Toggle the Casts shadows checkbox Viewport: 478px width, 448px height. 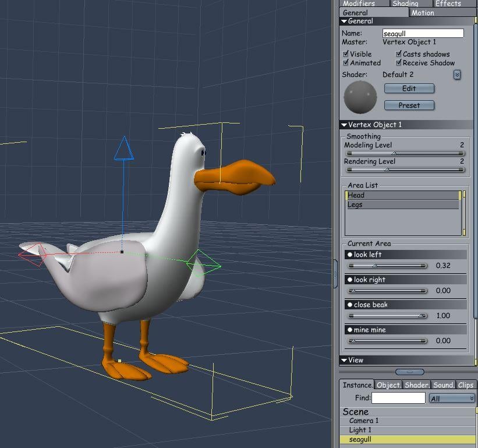click(x=398, y=54)
